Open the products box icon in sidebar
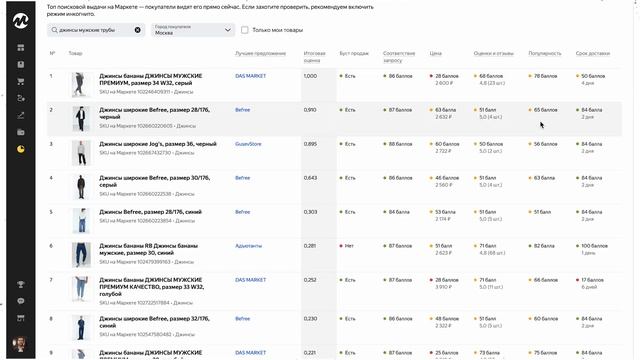Image resolution: width=640 pixels, height=360 pixels. pyautogui.click(x=20, y=64)
